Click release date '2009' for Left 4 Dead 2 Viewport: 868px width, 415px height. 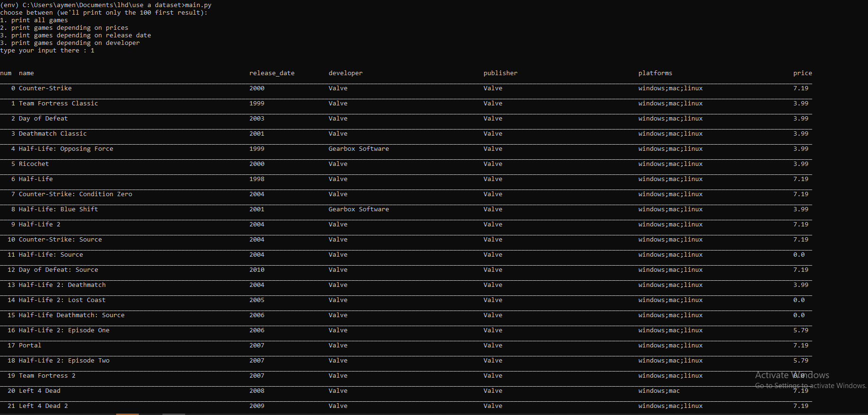coord(257,406)
